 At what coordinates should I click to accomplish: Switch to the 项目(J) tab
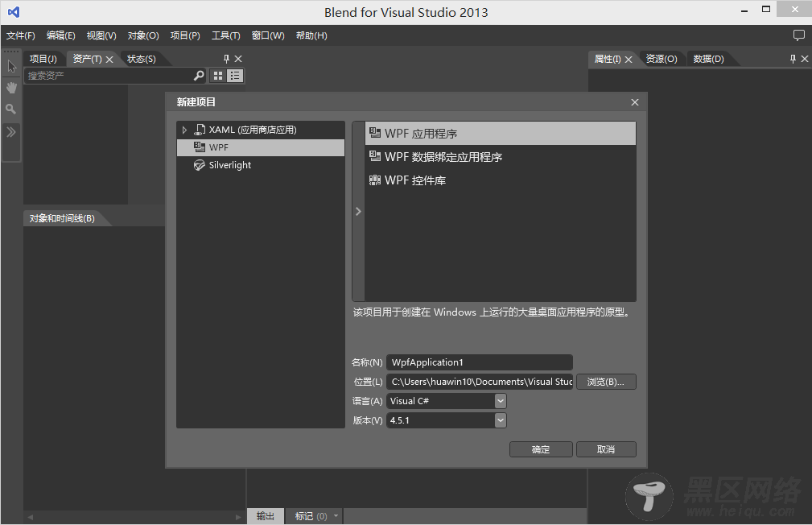coord(43,59)
